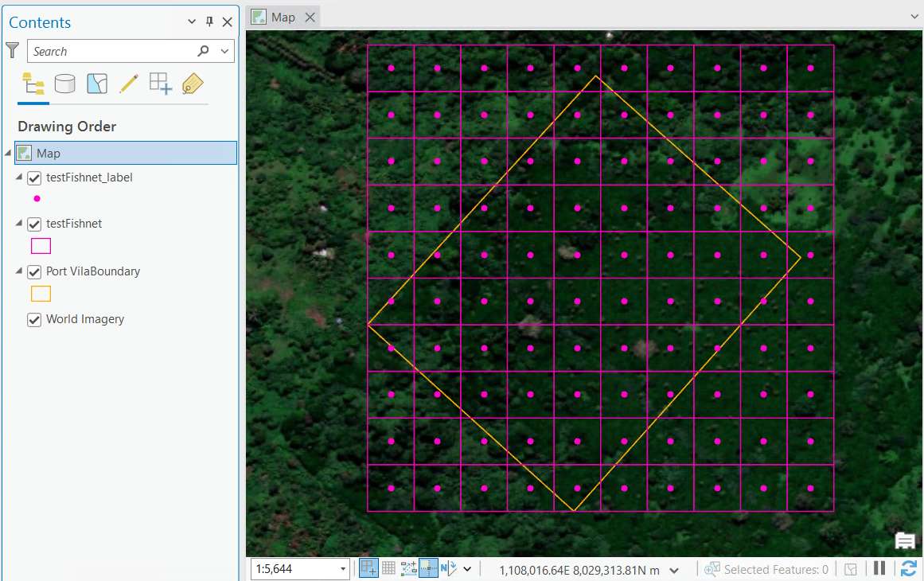Uncheck the Port VilaBoundary layer
924x581 pixels.
(x=33, y=271)
